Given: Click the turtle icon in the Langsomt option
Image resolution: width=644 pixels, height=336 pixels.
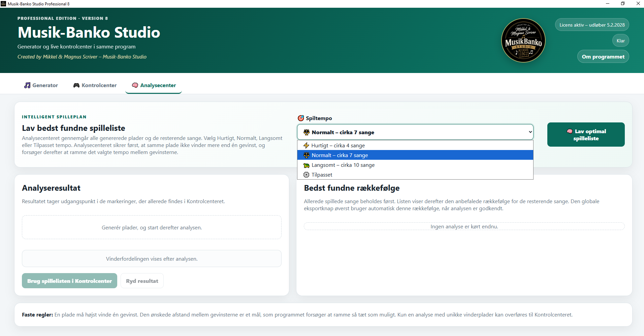Looking at the screenshot, I should pos(306,165).
